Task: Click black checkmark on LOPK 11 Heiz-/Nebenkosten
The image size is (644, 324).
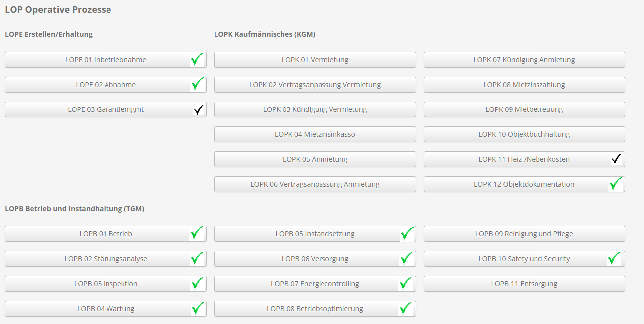Action: click(617, 159)
